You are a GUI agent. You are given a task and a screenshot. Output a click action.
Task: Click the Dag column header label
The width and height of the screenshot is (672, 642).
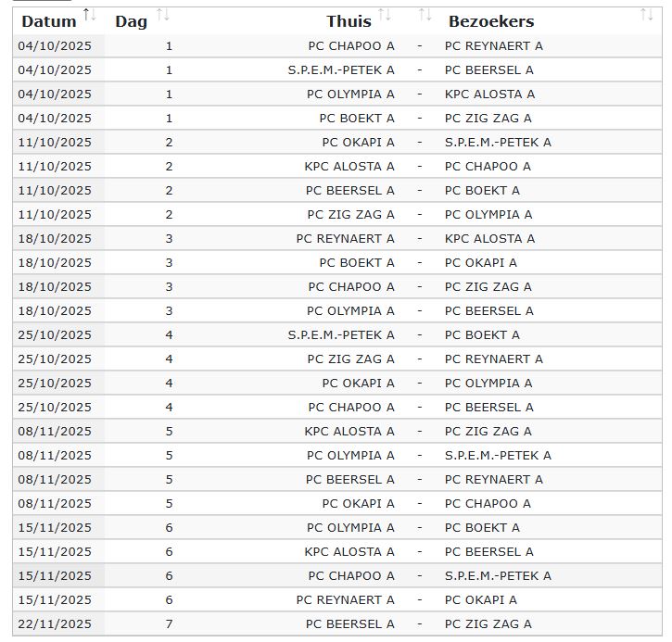(x=131, y=21)
